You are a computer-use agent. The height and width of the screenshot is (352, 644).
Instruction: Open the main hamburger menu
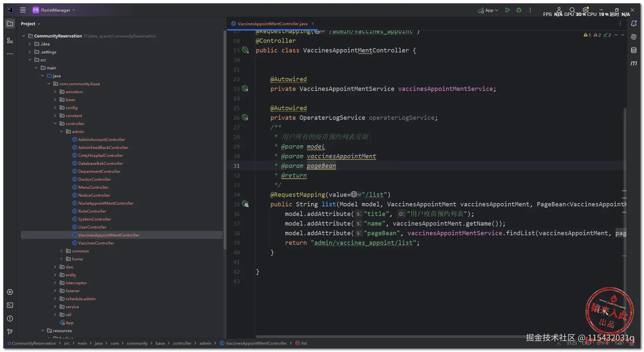click(x=23, y=10)
